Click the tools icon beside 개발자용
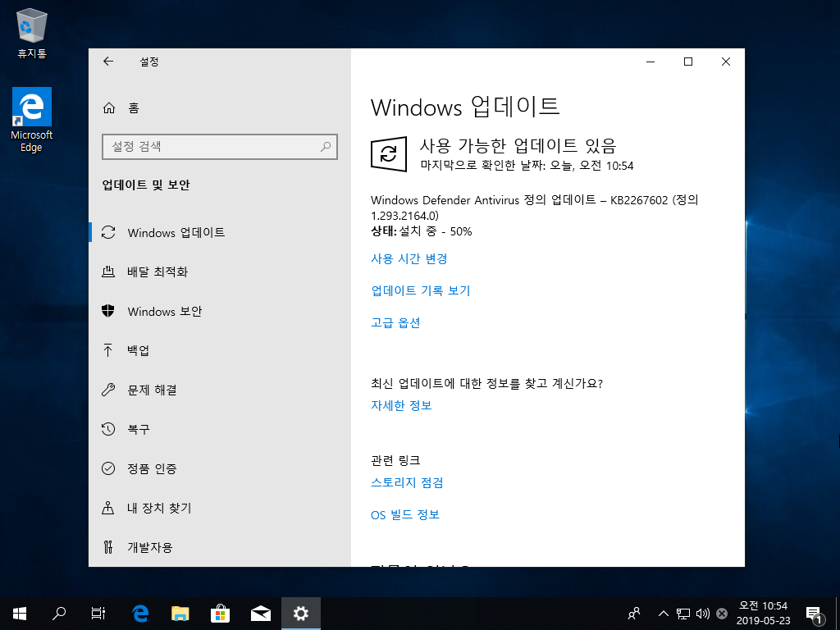This screenshot has height=630, width=840. click(x=107, y=547)
